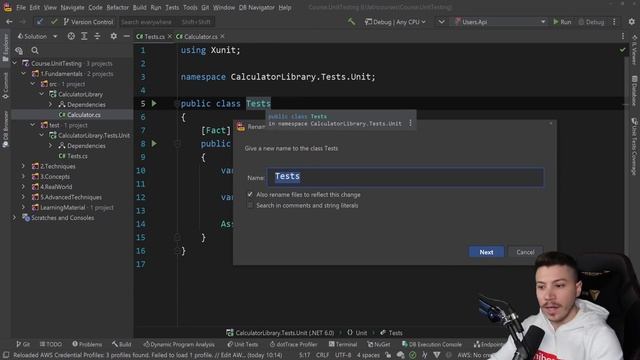Click the Search everywhere box

[x=166, y=22]
